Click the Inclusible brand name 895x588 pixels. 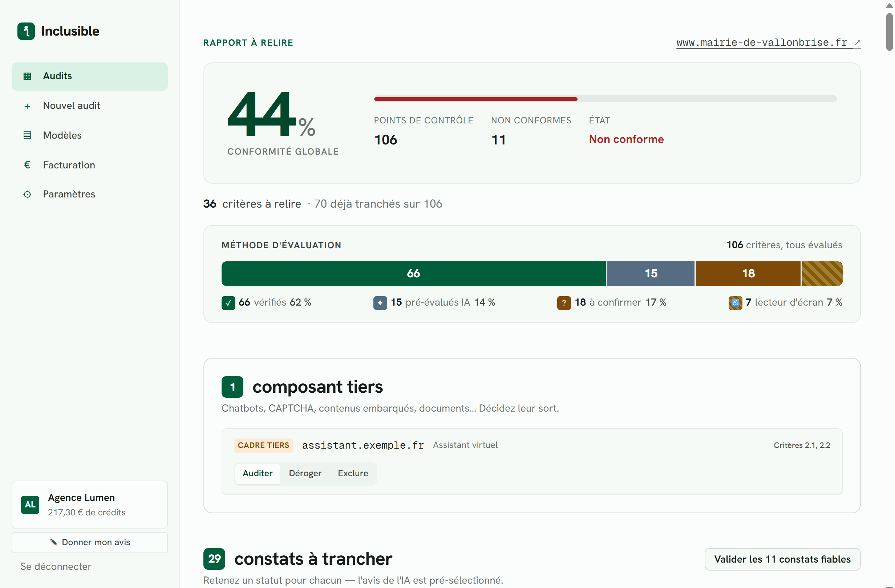(70, 31)
